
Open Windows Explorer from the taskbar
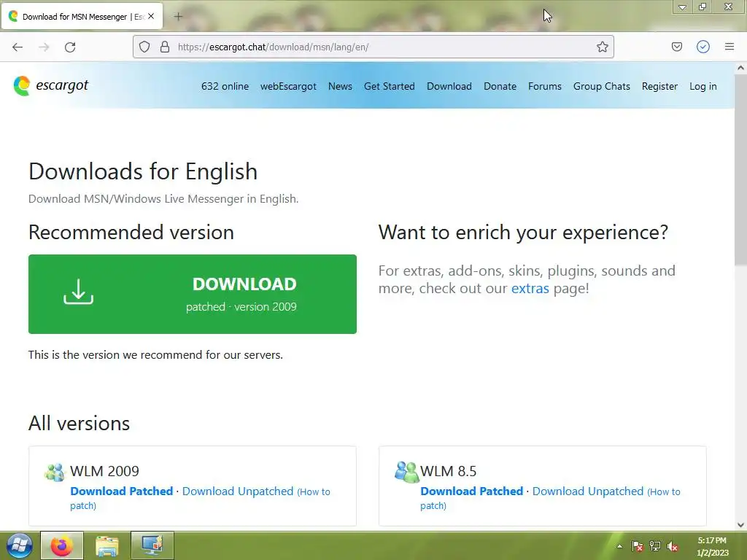click(x=107, y=545)
